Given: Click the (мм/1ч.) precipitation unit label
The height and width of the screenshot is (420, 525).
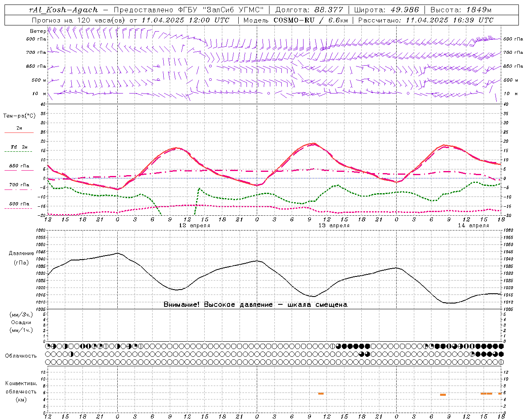Looking at the screenshot, I should 21,330.
